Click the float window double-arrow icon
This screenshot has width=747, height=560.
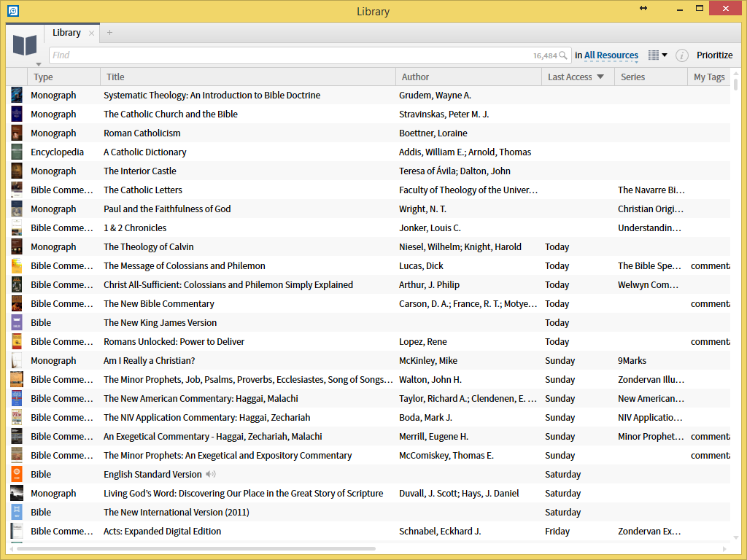tap(643, 8)
